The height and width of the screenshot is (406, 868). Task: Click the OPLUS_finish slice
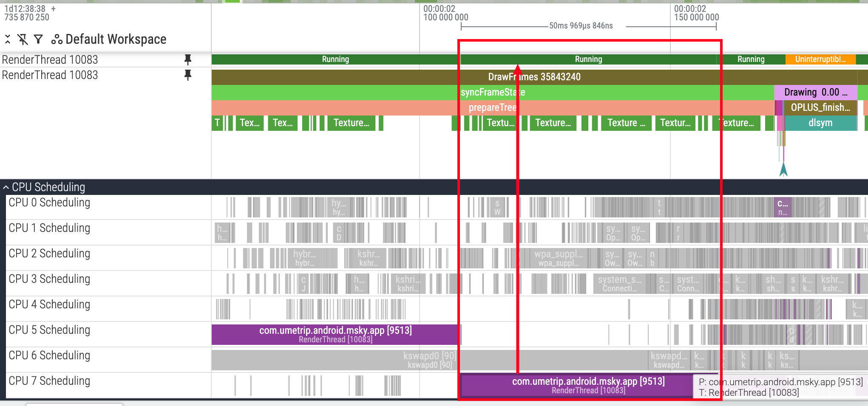tap(820, 107)
